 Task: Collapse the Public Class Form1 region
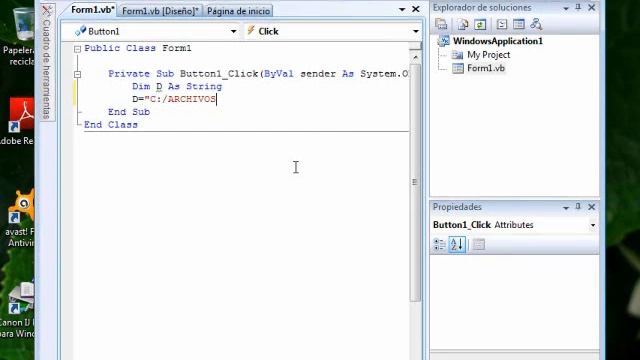[77, 49]
